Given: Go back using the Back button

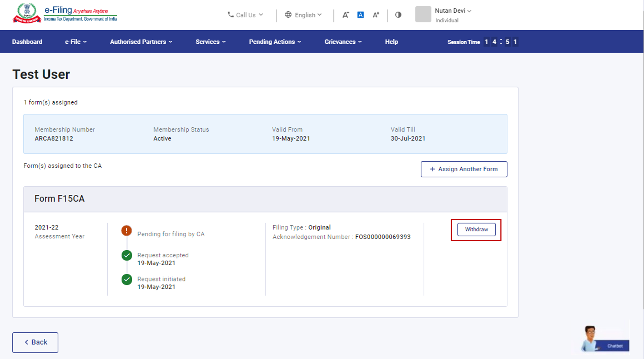Looking at the screenshot, I should click(35, 342).
